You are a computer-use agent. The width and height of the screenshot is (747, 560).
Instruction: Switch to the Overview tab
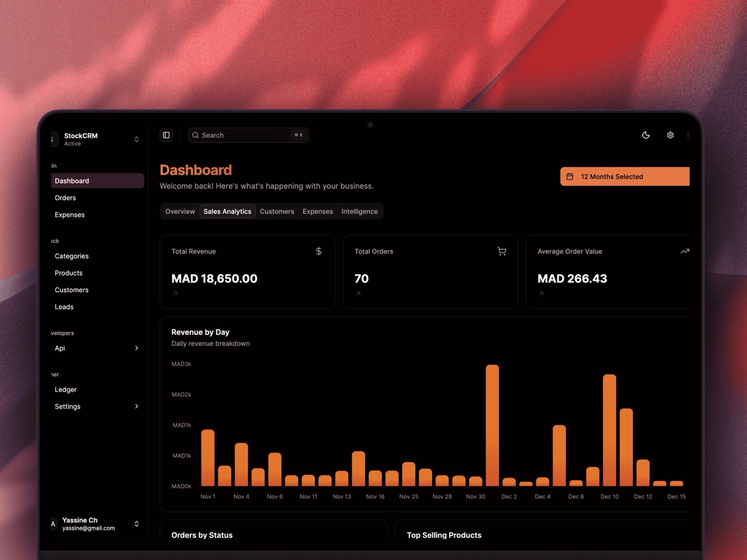pyautogui.click(x=180, y=212)
